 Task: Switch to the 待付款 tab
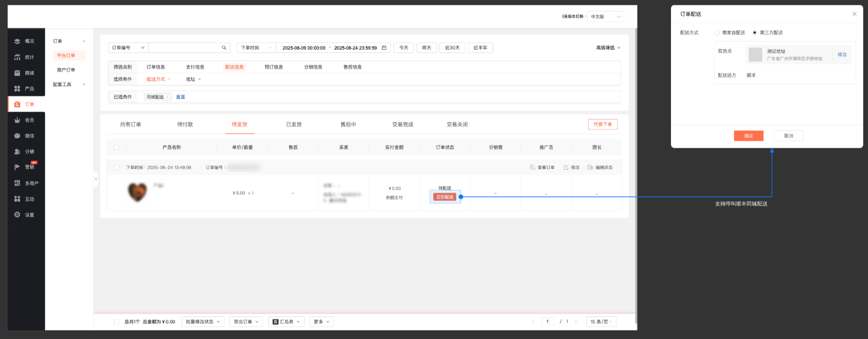(x=185, y=124)
